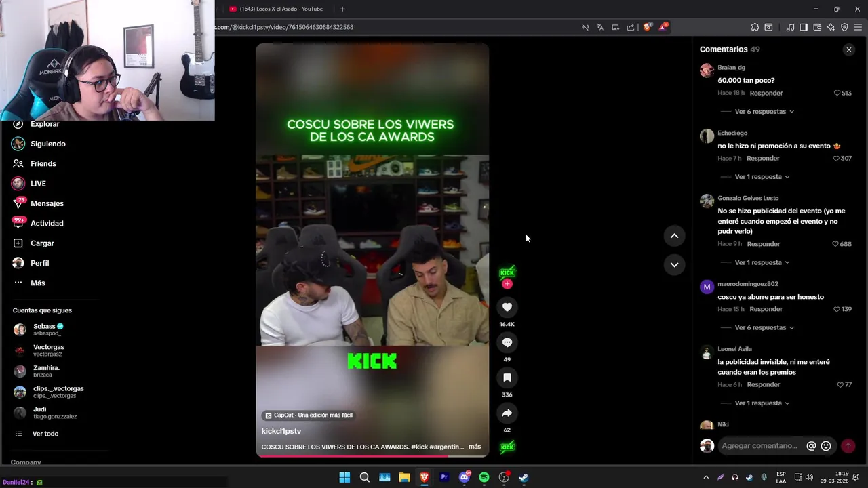
Task: Go to next video with down arrow
Action: (674, 265)
